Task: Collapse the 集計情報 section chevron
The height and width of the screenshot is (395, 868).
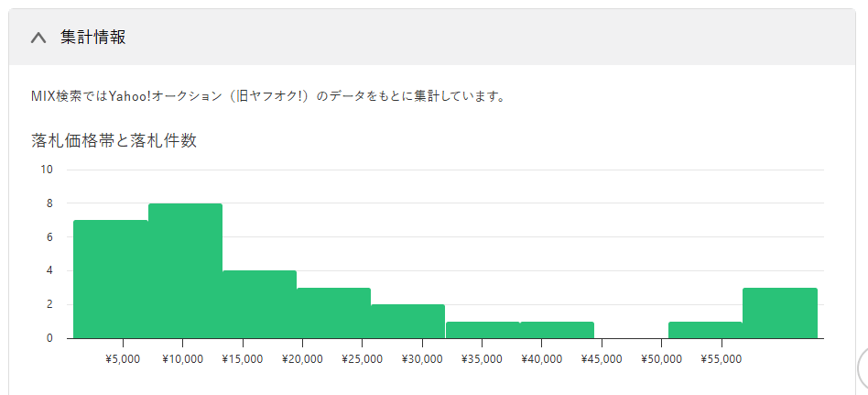Action: click(x=38, y=38)
